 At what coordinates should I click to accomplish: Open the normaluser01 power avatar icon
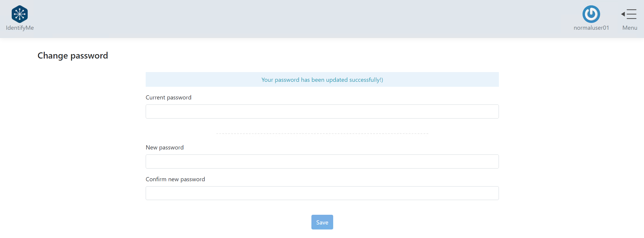pos(591,14)
